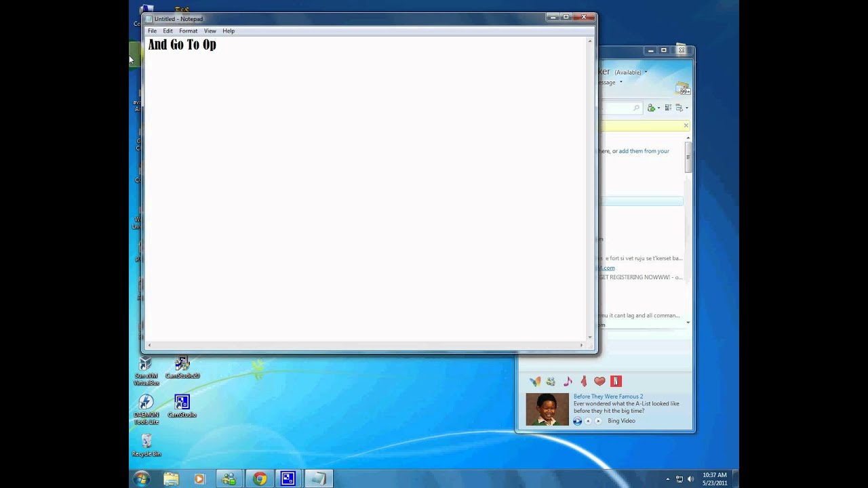The height and width of the screenshot is (488, 868).
Task: Go to next Bing Video item
Action: coord(597,421)
